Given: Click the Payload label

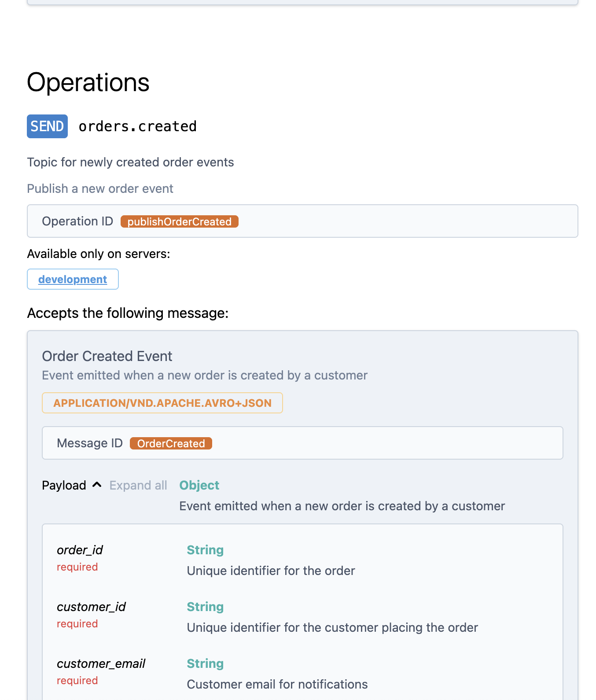Looking at the screenshot, I should pos(64,485).
